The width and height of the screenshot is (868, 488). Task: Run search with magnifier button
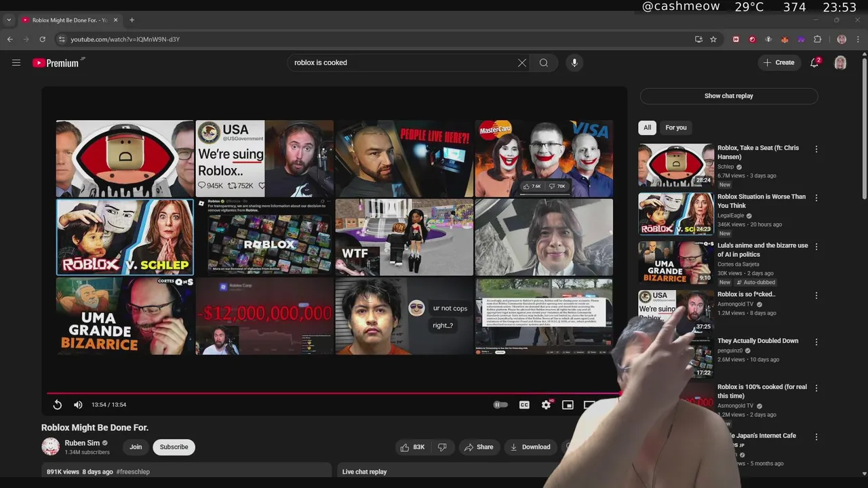[x=544, y=62]
